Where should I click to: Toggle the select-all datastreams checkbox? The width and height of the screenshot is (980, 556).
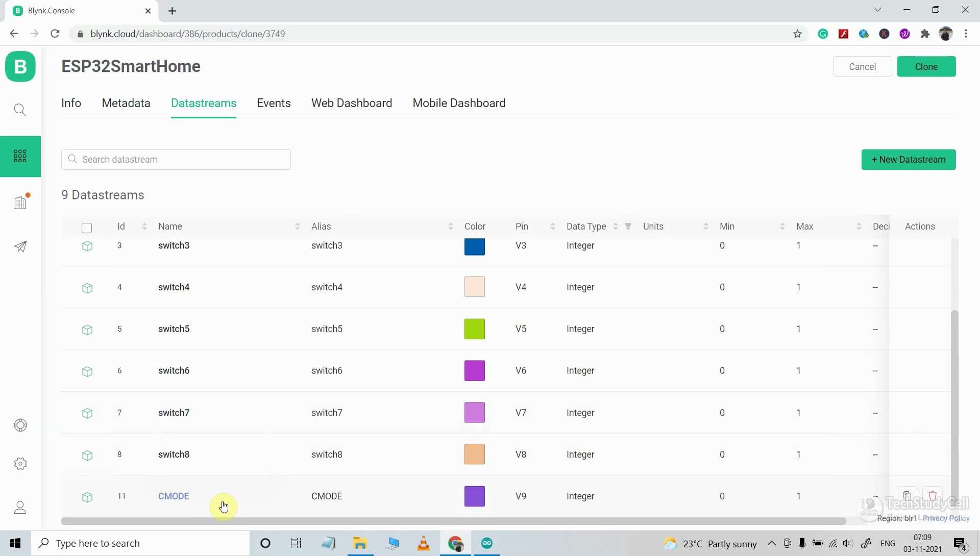click(x=87, y=228)
